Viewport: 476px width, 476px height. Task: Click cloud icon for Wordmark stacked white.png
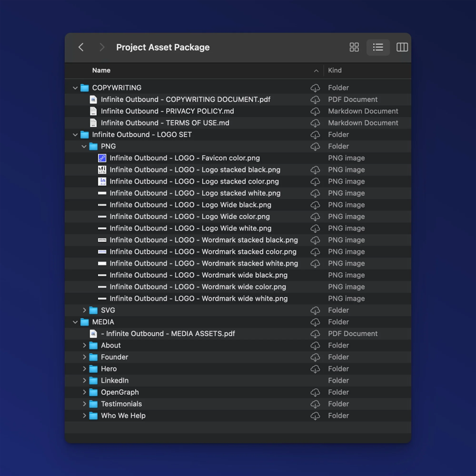(x=315, y=263)
